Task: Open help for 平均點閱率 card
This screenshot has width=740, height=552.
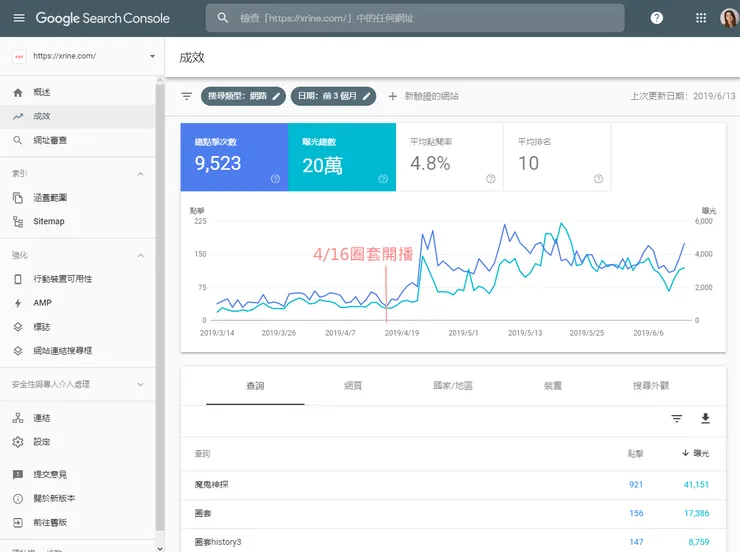Action: [491, 179]
